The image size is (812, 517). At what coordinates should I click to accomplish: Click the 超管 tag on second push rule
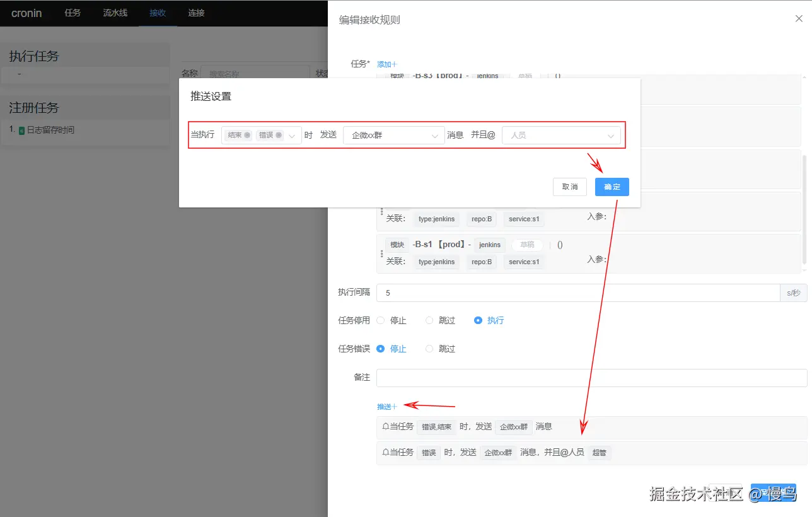pyautogui.click(x=599, y=453)
